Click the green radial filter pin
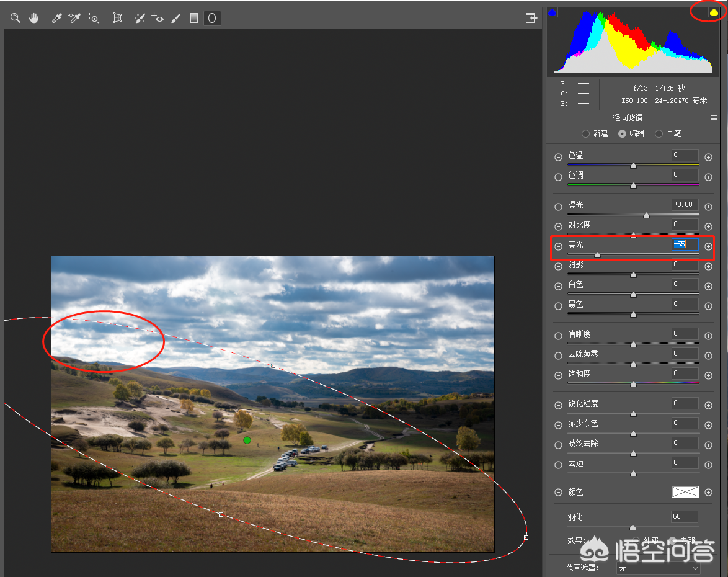The width and height of the screenshot is (728, 577). coord(247,440)
